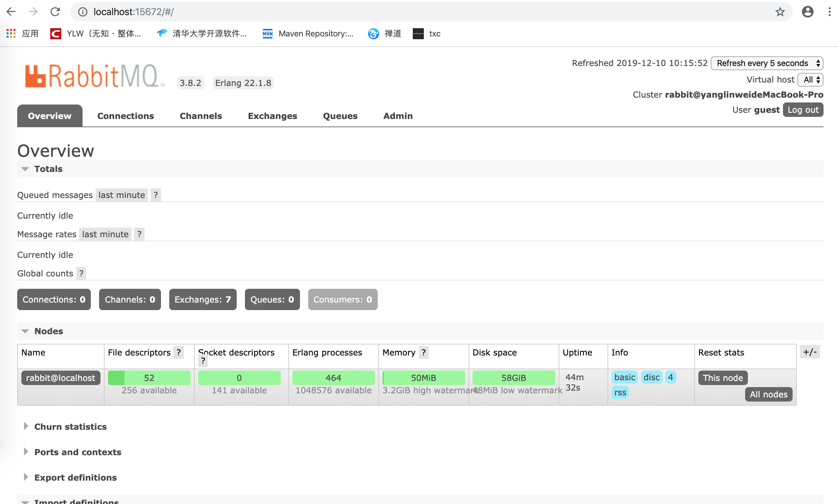Open help for Global counts
The image size is (838, 504).
(x=81, y=274)
